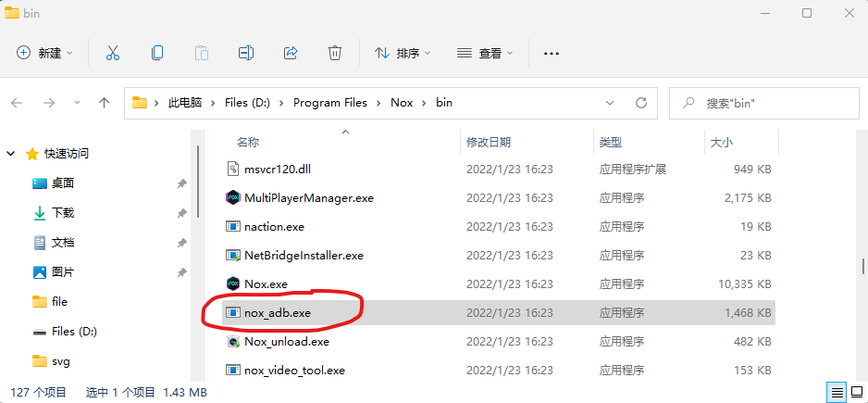Select MultiPlayerManager.exe file name
Screen dimensions: 868x403
(309, 197)
